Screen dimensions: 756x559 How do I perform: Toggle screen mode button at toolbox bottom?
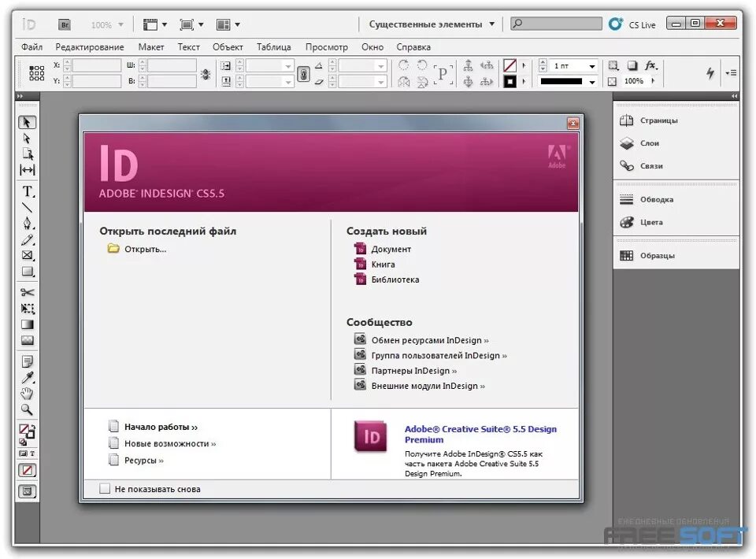point(28,491)
